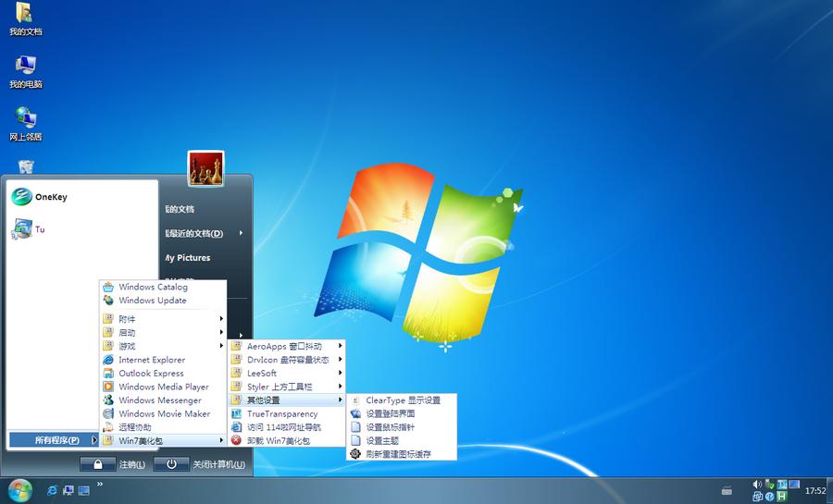Open Windows Catalog

(x=163, y=287)
